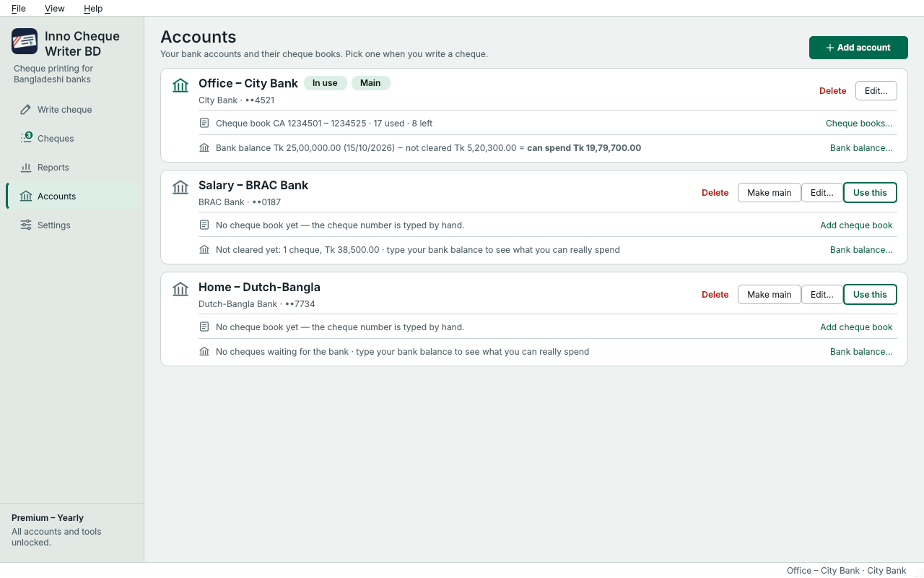This screenshot has width=924, height=578.
Task: Delete the Home – Dutch-Bangla account
Action: pyautogui.click(x=715, y=295)
